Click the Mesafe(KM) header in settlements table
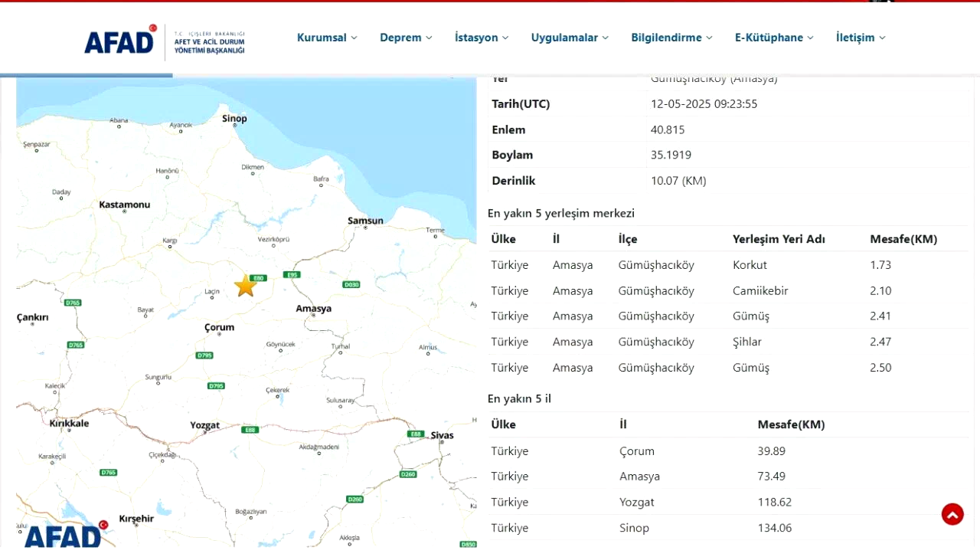 pos(903,239)
